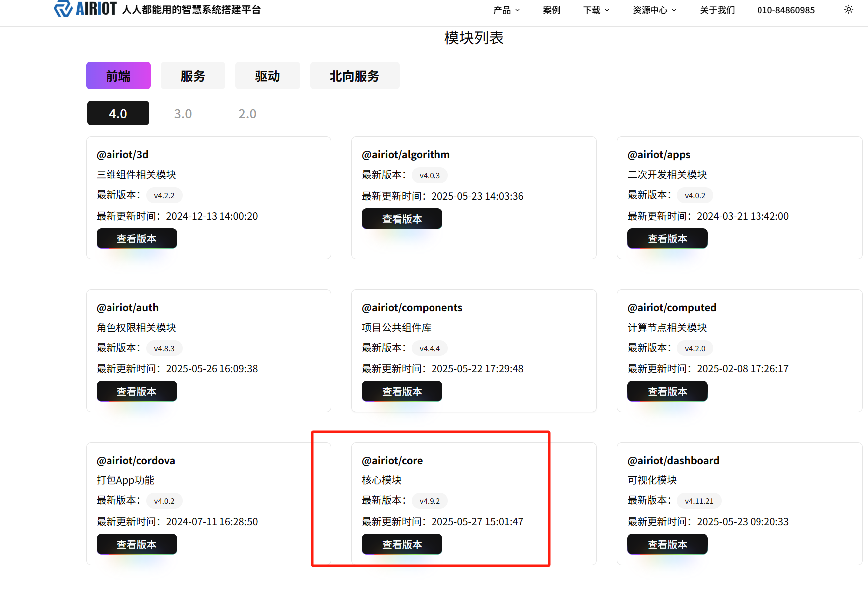The height and width of the screenshot is (589, 868).
Task: Click 查看版本 for @airiot/computed
Action: tap(667, 391)
